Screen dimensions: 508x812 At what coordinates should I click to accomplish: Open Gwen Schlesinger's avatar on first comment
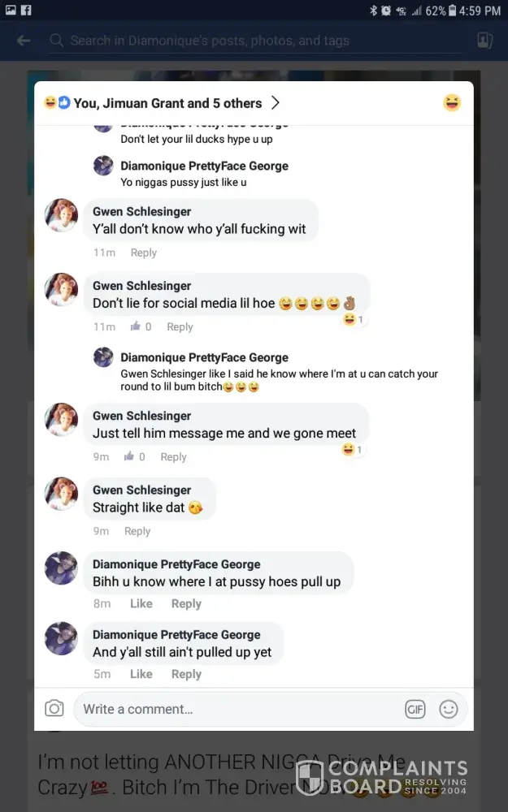[x=61, y=215]
